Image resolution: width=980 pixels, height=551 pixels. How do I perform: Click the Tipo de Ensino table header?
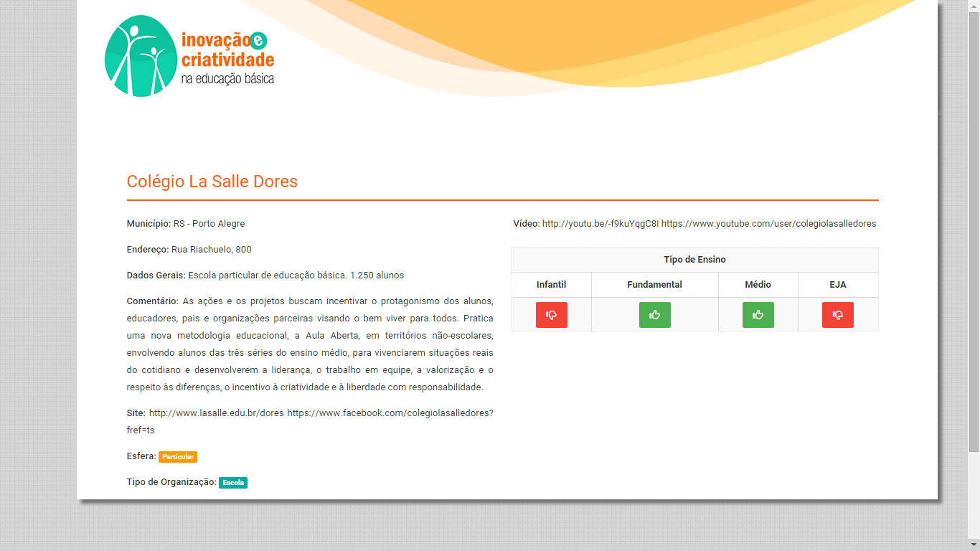(x=694, y=260)
